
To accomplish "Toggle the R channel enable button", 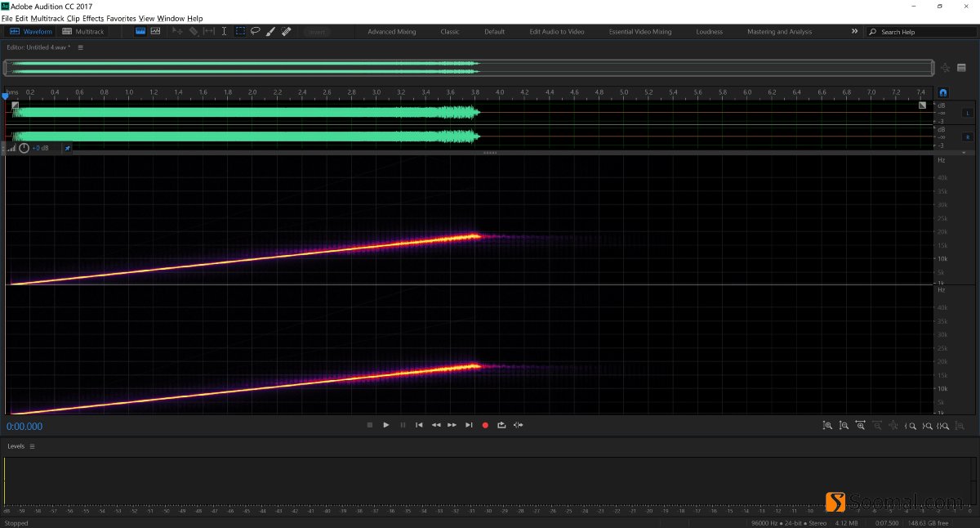I will (967, 136).
